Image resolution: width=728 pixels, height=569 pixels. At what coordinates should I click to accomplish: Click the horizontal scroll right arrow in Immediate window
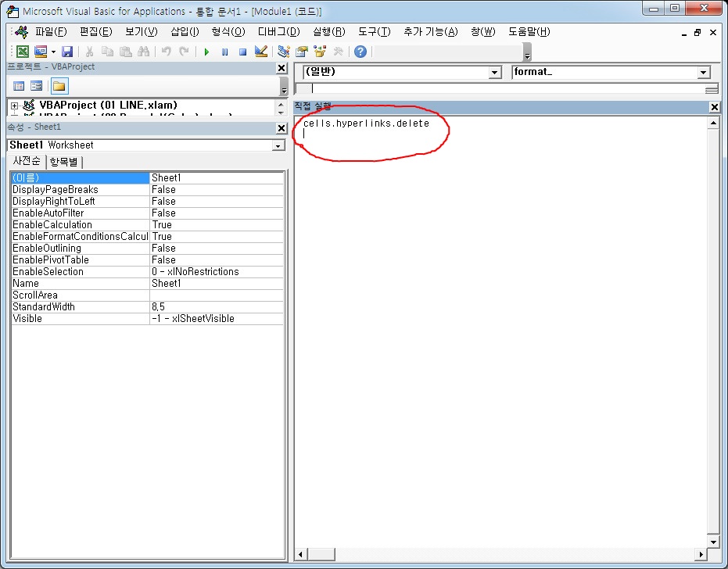click(x=701, y=554)
